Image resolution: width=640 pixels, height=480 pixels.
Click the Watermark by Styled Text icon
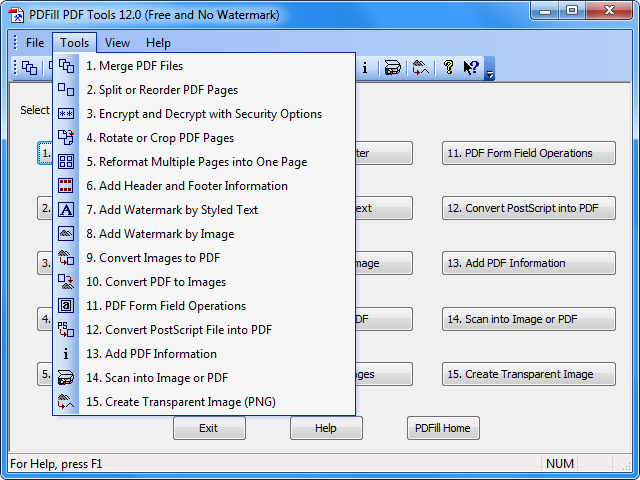[x=66, y=210]
